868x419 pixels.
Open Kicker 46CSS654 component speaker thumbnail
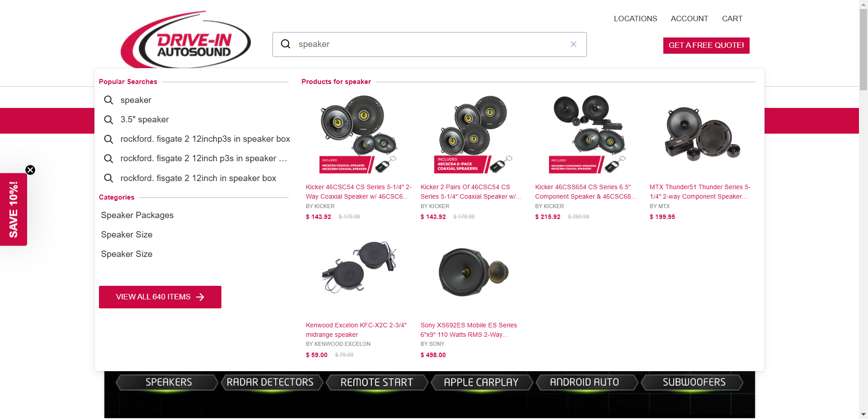[x=587, y=135]
